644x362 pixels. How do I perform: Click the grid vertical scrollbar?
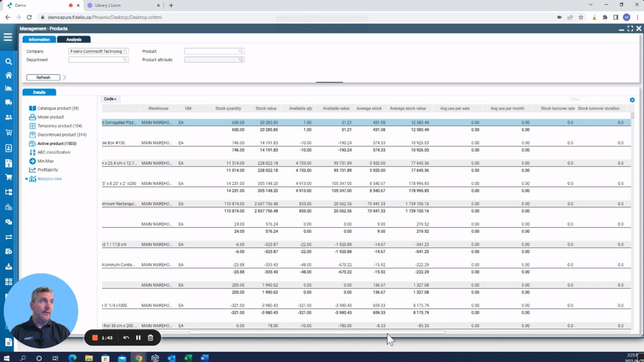[x=632, y=116]
